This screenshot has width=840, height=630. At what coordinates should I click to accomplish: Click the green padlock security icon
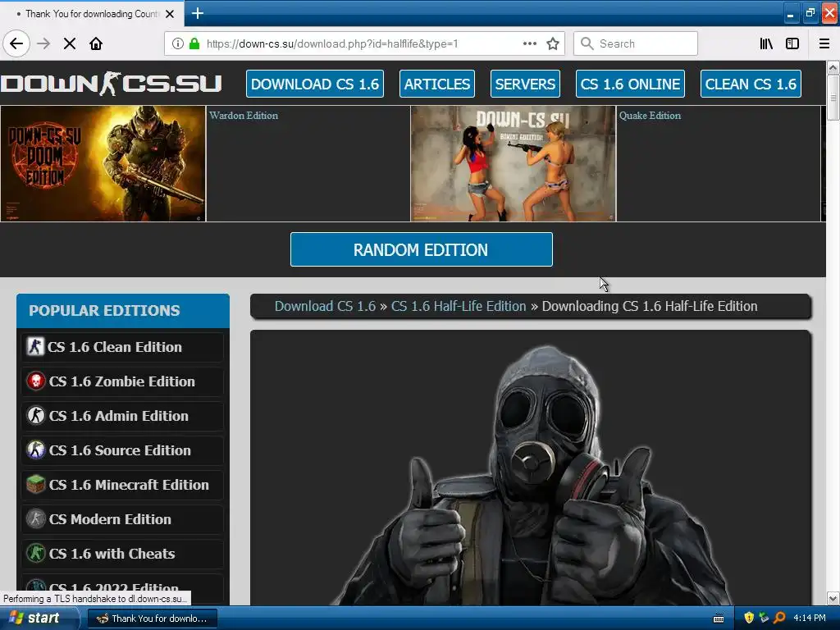pyautogui.click(x=194, y=43)
